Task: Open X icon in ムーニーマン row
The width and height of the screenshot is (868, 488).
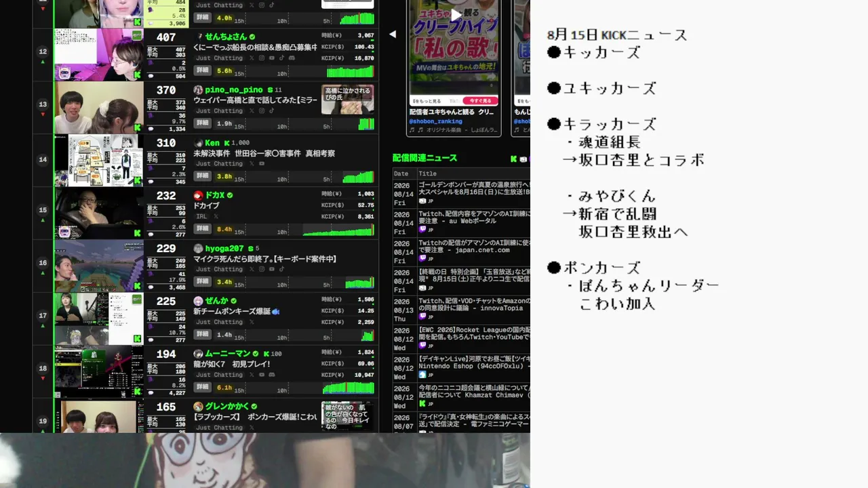Action: click(x=252, y=375)
